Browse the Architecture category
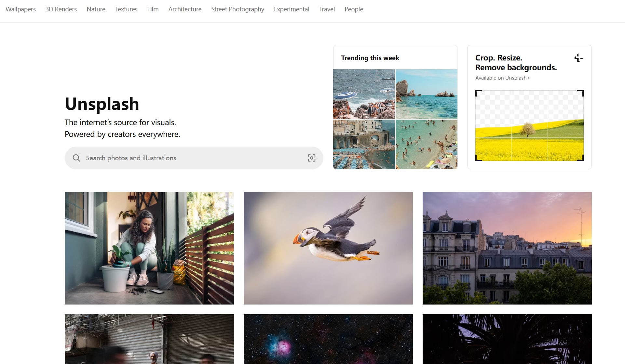This screenshot has height=364, width=625. pos(185,9)
